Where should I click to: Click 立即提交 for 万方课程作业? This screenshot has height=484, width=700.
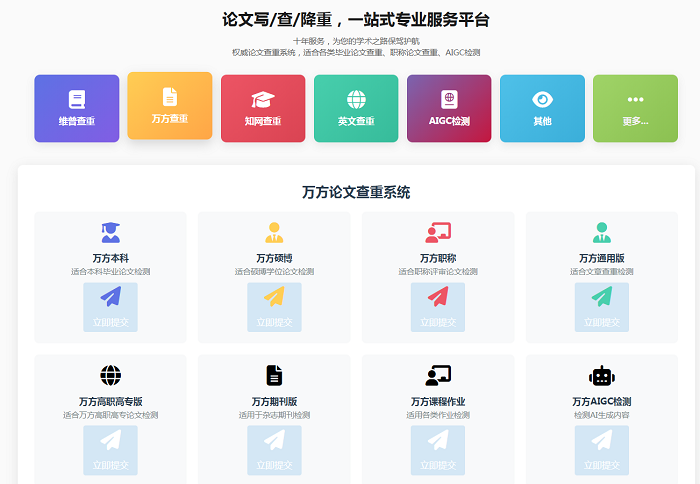coord(438,450)
